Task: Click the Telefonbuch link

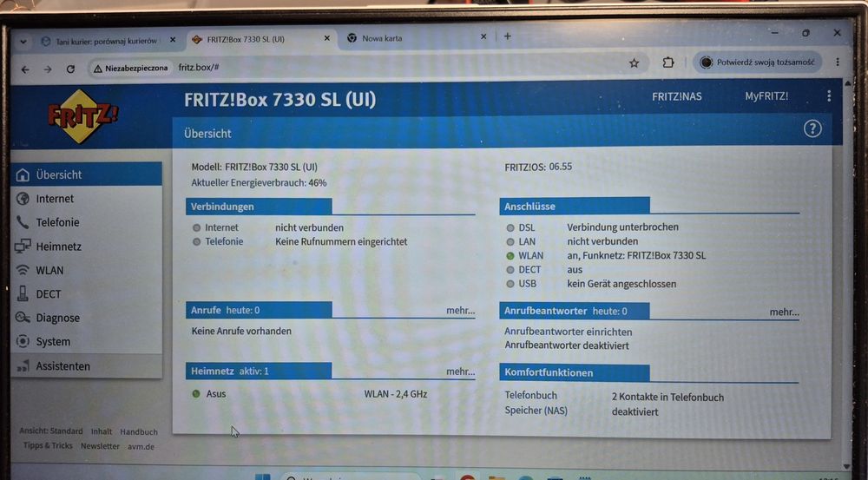Action: click(531, 395)
